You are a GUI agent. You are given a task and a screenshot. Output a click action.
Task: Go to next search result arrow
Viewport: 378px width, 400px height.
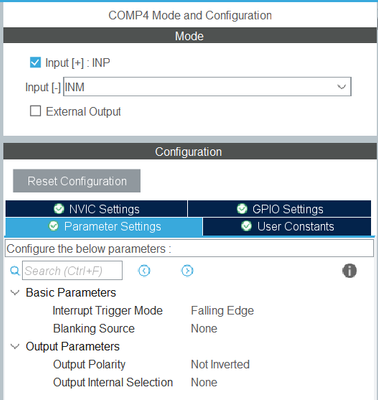coord(187,271)
